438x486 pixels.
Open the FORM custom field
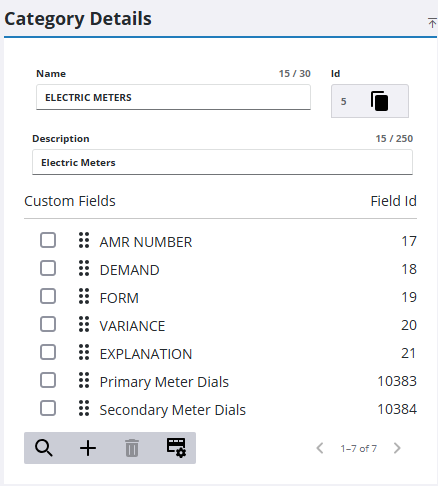click(119, 298)
